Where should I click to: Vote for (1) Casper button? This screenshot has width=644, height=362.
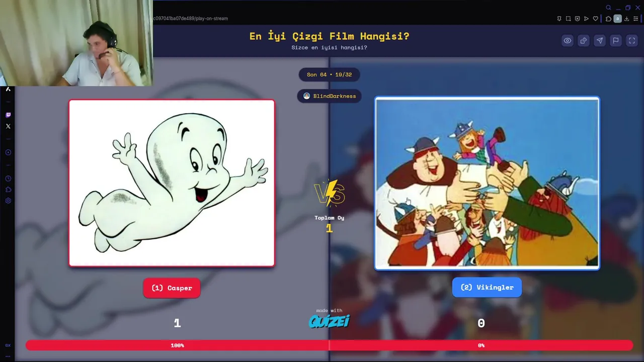(x=172, y=288)
